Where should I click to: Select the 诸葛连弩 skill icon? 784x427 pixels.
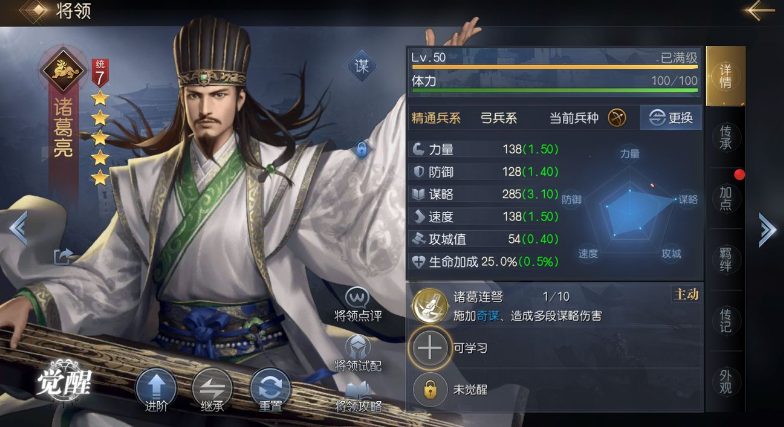(430, 306)
